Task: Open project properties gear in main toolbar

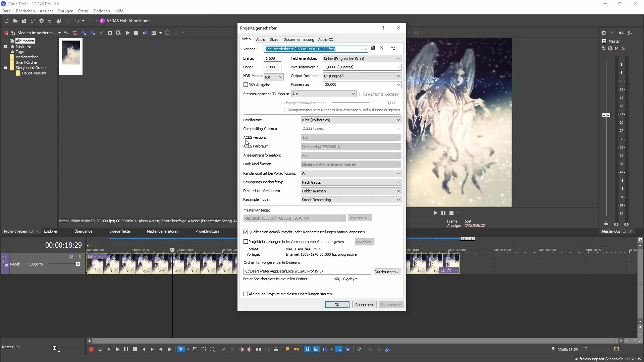Action: (x=42, y=21)
